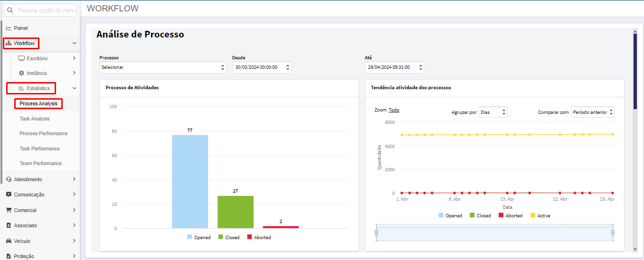The height and width of the screenshot is (260, 644).
Task: Click the Escritório monitor icon
Action: pos(21,58)
